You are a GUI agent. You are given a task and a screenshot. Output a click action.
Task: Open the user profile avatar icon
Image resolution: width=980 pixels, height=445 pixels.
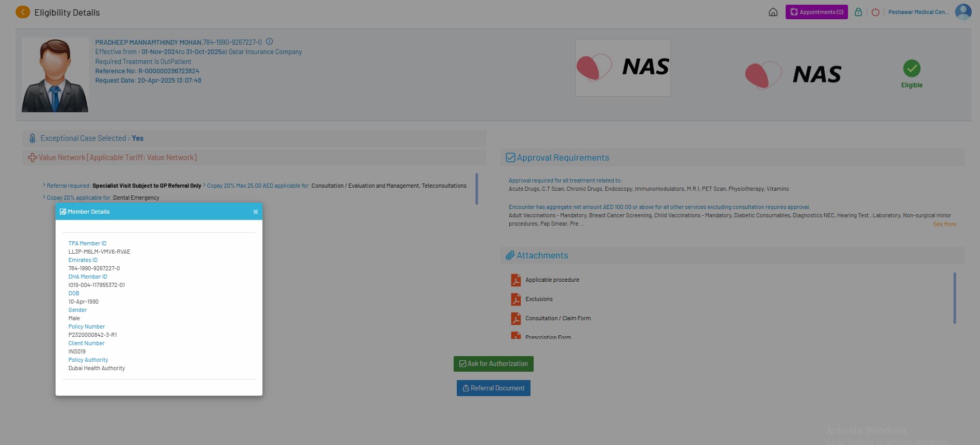click(963, 12)
